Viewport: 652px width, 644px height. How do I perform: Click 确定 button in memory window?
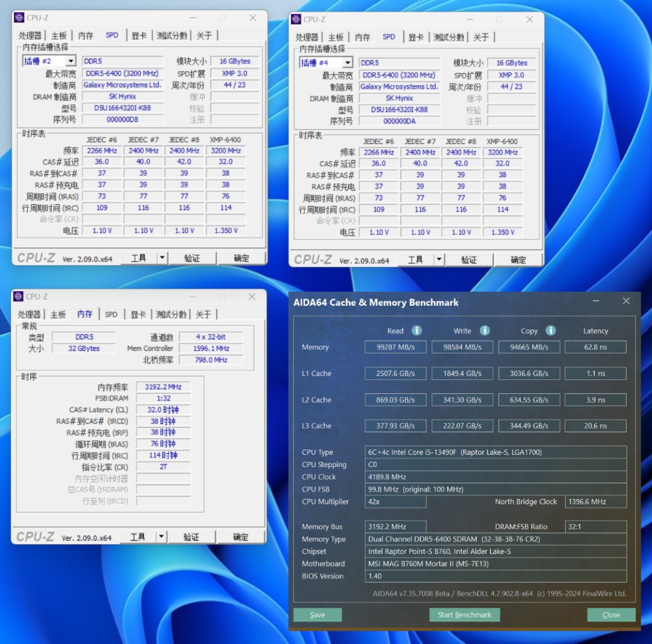click(x=240, y=536)
